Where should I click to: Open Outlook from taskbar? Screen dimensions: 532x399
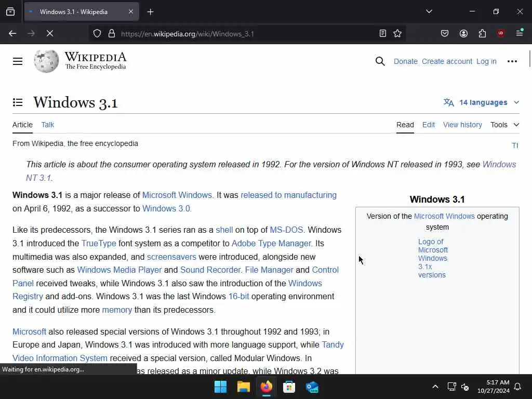pos(312,387)
